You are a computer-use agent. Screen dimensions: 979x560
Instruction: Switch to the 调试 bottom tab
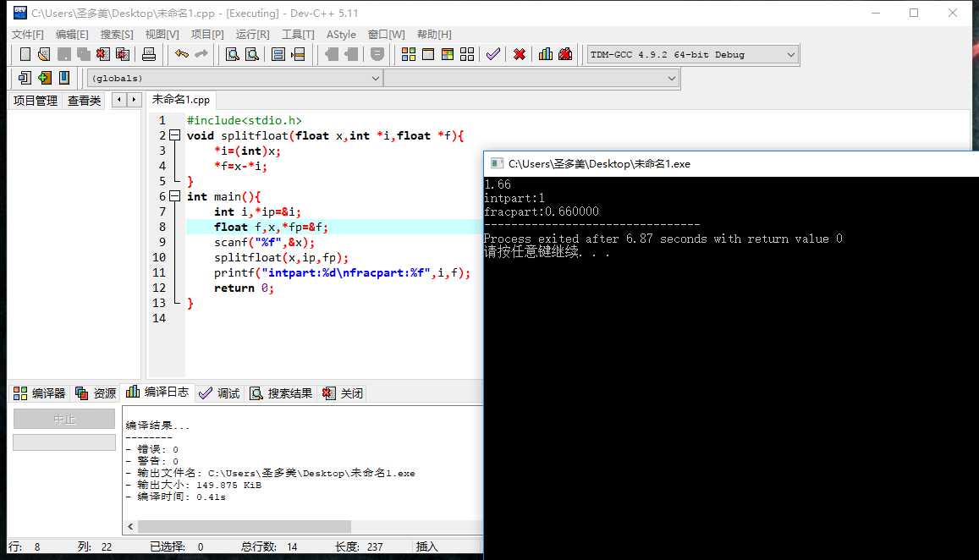click(x=219, y=393)
